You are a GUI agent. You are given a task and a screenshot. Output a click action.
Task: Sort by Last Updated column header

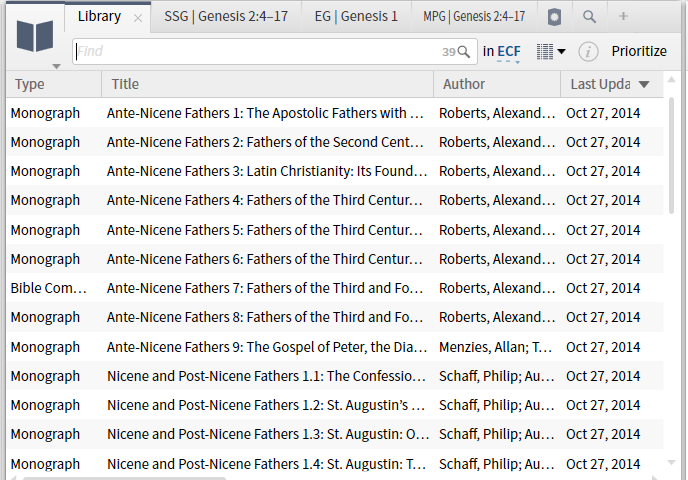click(600, 84)
